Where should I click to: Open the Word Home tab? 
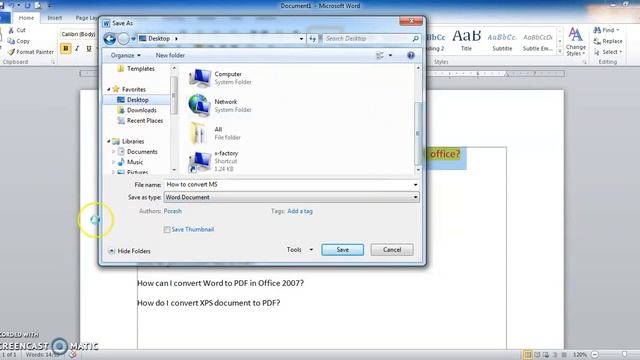coord(26,18)
